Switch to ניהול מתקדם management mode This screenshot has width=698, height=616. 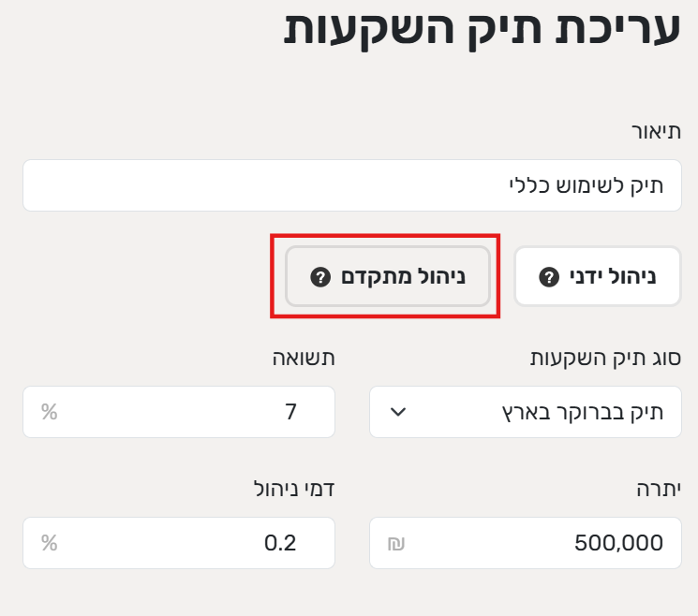pyautogui.click(x=388, y=277)
